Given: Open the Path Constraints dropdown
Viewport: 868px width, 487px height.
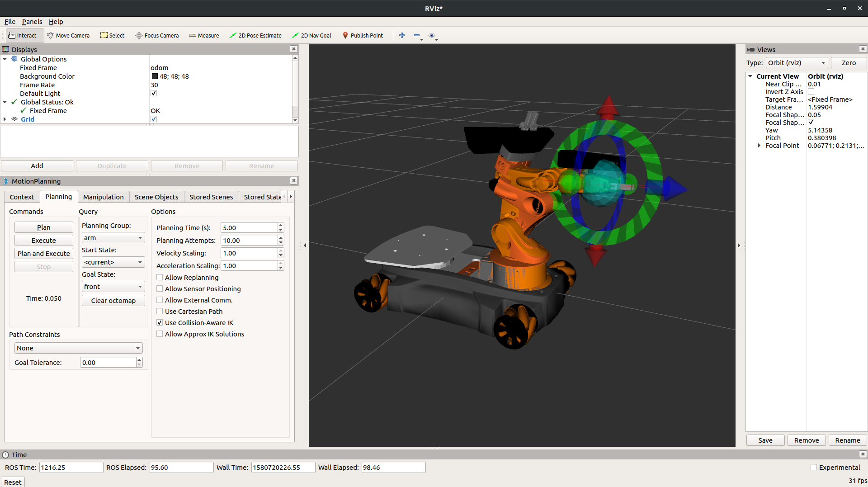Looking at the screenshot, I should [x=79, y=348].
